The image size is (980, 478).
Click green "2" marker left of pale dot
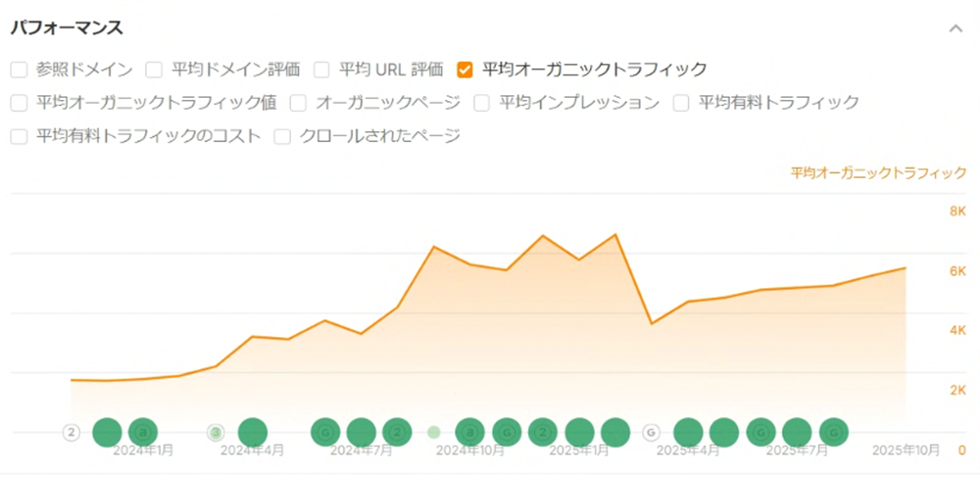tap(397, 431)
